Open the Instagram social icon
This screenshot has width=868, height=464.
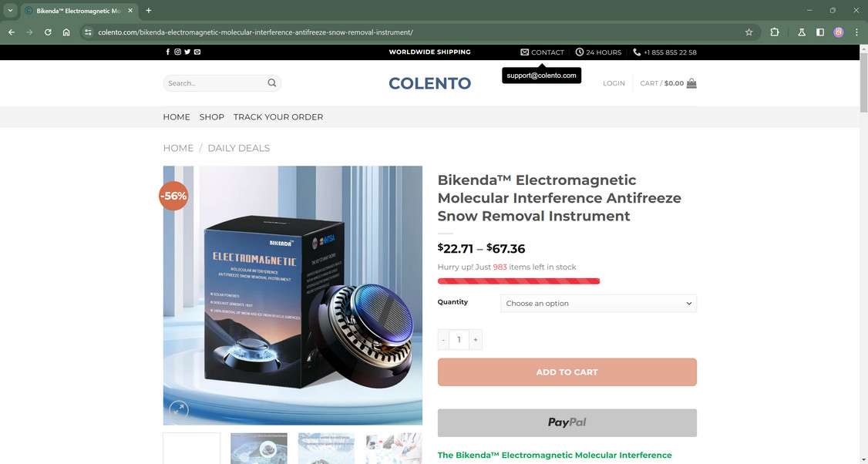(x=178, y=52)
